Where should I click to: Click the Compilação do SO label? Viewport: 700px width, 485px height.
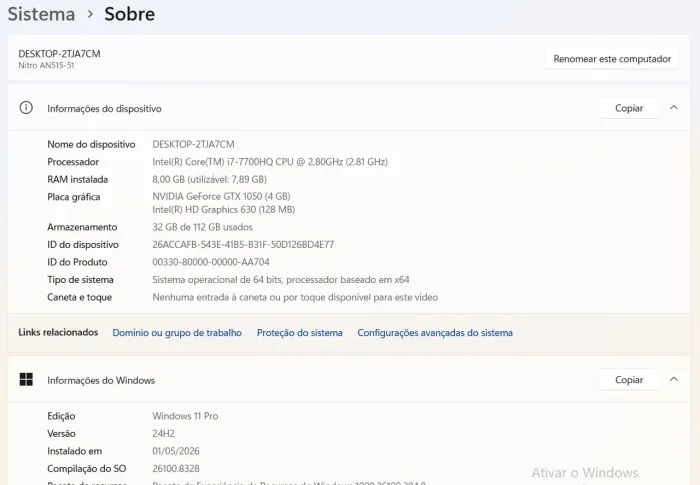click(x=87, y=468)
